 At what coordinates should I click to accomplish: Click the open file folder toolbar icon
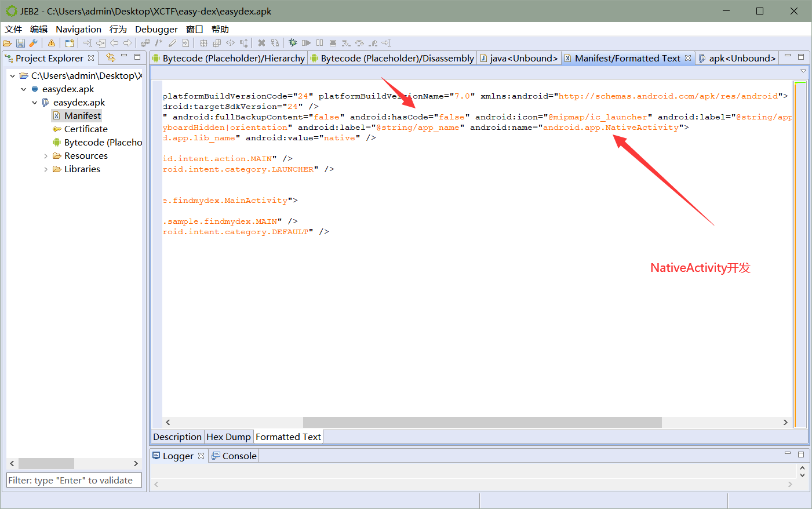tap(7, 43)
